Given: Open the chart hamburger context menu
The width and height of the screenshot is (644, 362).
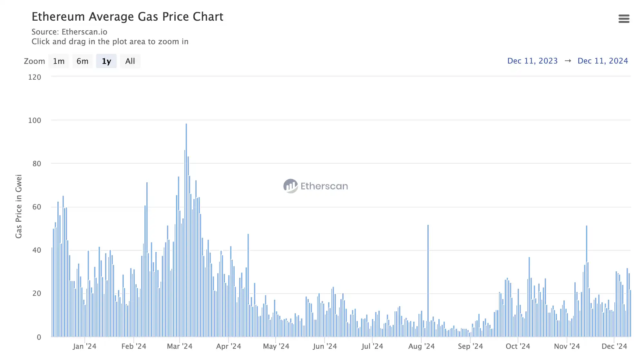Looking at the screenshot, I should (x=624, y=19).
